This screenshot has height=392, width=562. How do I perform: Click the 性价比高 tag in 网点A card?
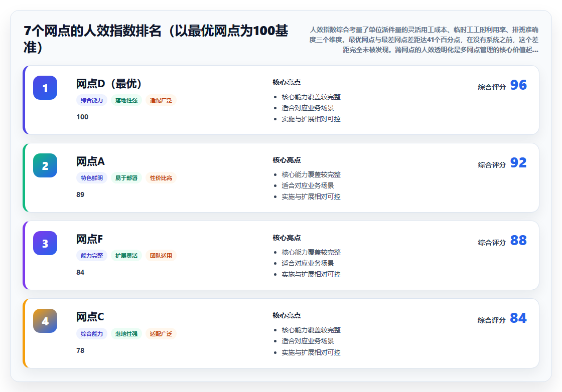(x=161, y=178)
